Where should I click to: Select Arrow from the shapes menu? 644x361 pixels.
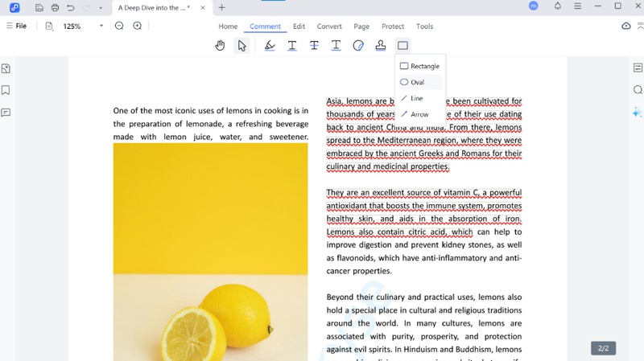pyautogui.click(x=419, y=114)
